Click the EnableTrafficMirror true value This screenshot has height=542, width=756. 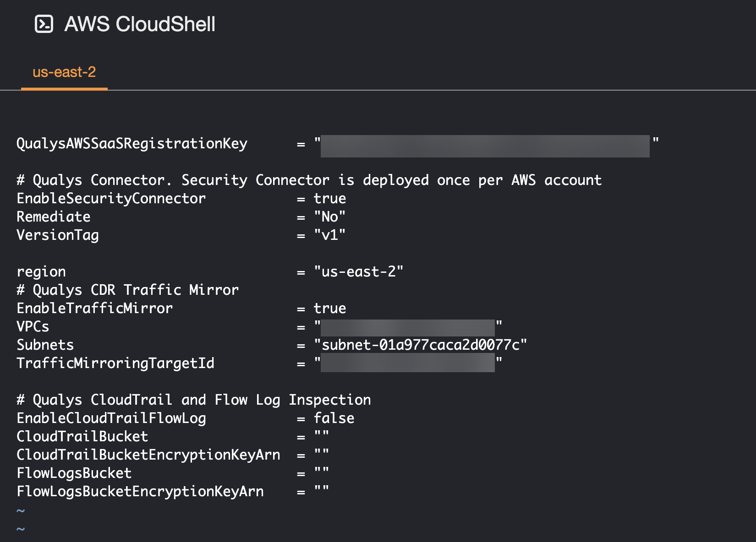(x=330, y=309)
